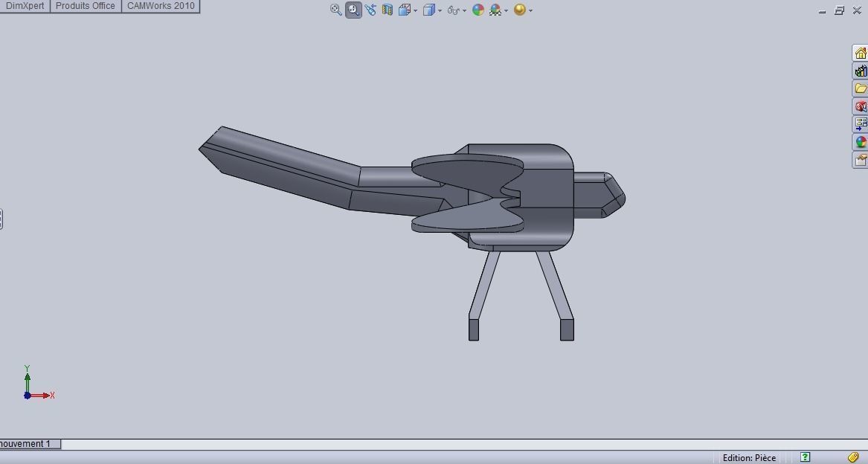
Task: Open the CAMWorks 2010 tab
Action: point(161,6)
